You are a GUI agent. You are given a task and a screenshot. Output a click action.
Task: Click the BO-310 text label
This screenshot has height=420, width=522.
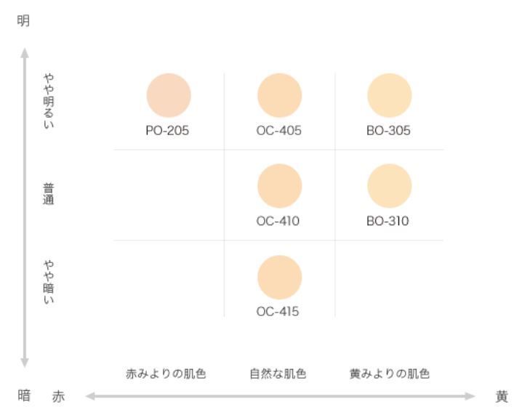coord(388,221)
